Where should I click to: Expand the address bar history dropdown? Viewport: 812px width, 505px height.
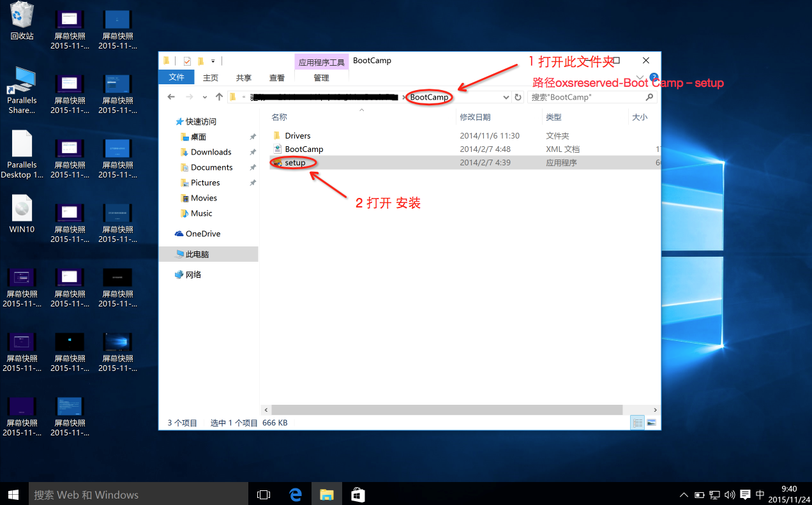(506, 97)
